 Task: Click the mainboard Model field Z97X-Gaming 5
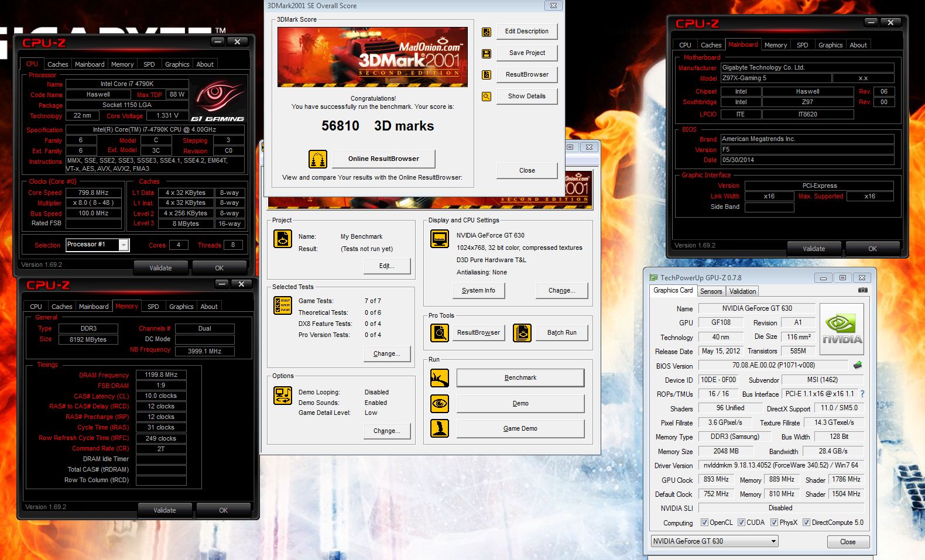tap(776, 78)
